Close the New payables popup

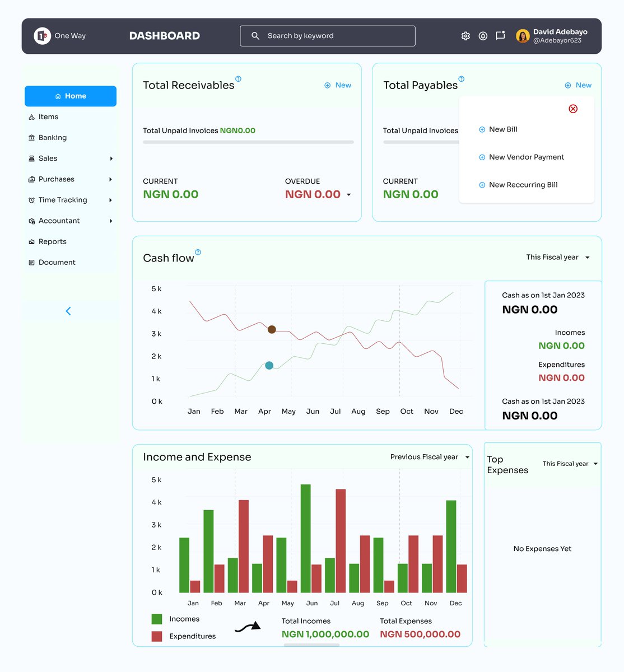point(573,109)
